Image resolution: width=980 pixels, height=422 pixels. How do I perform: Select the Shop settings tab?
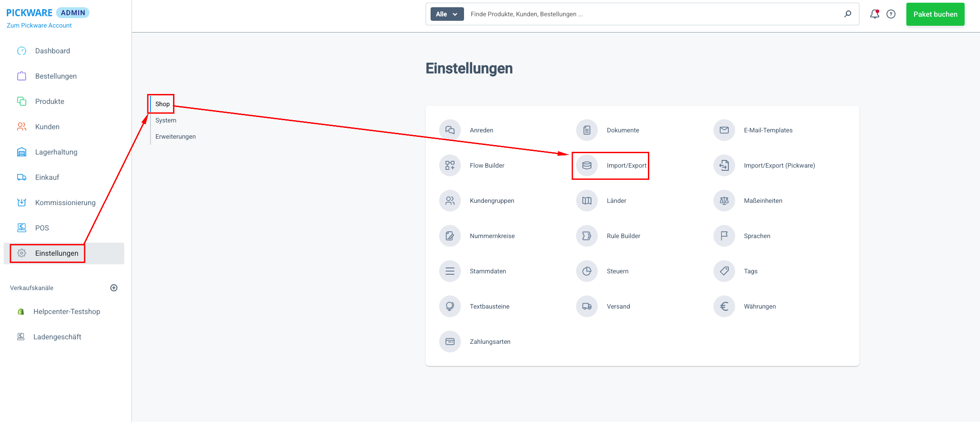point(162,104)
